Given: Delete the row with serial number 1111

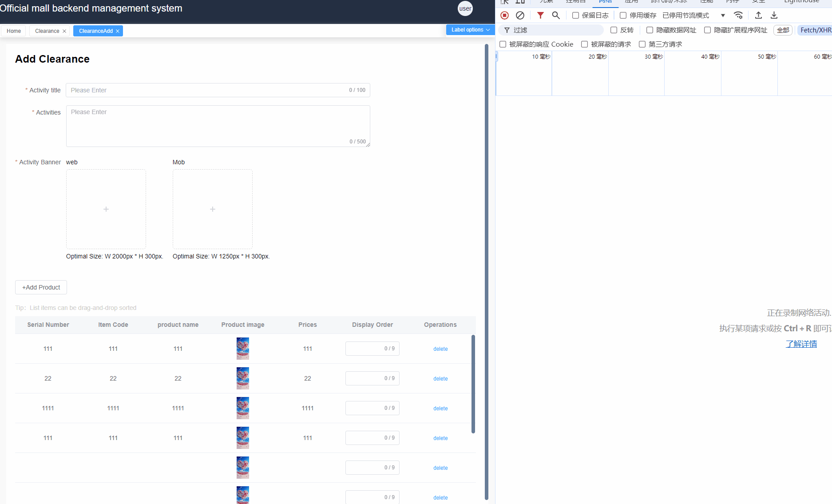Looking at the screenshot, I should click(x=440, y=409).
